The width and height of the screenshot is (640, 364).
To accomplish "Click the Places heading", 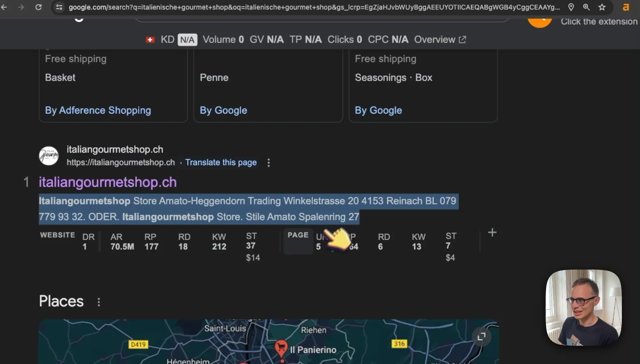I will pos(61,301).
